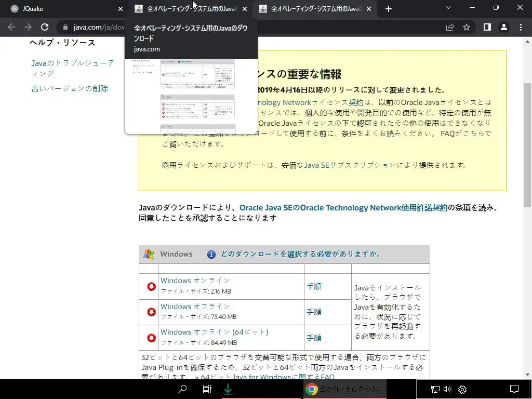Click the page vertical scrollbar thumb

click(x=527, y=145)
